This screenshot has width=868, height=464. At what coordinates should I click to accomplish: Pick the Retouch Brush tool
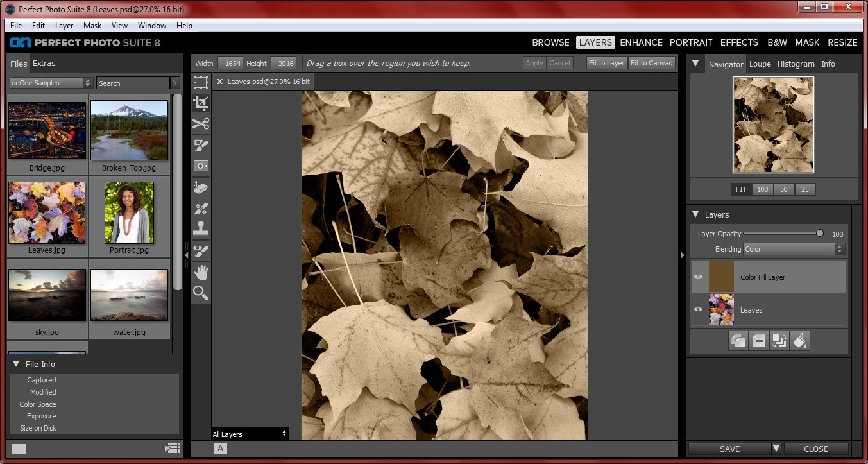[x=201, y=208]
